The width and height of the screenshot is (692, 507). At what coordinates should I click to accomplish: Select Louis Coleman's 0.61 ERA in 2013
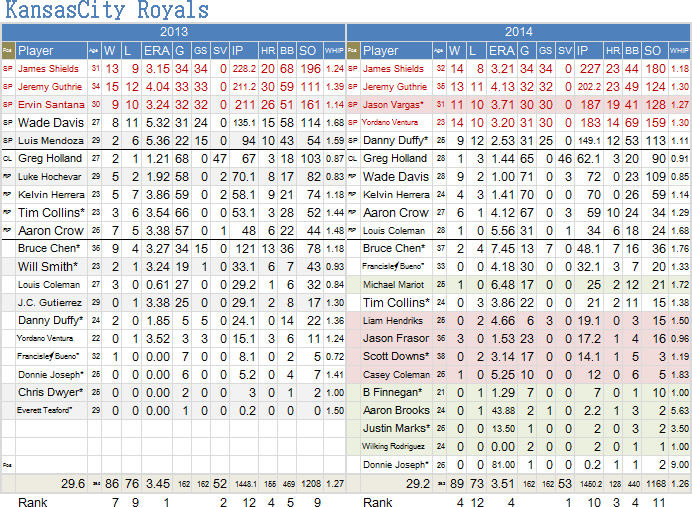[x=158, y=285]
